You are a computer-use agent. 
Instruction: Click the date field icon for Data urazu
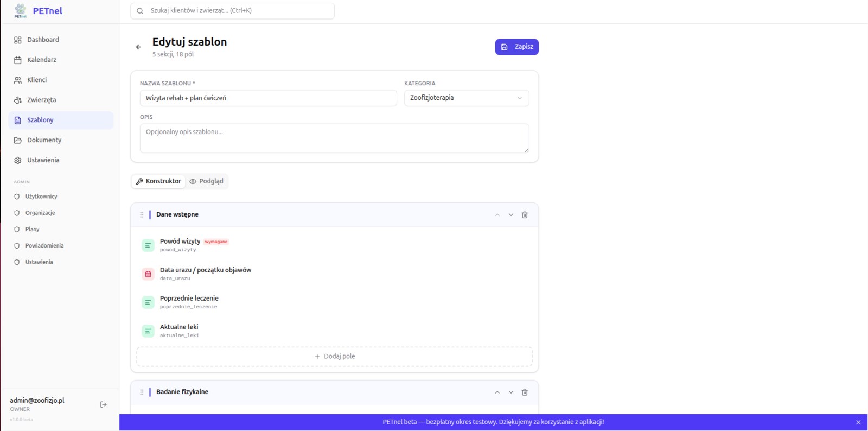[x=148, y=274]
